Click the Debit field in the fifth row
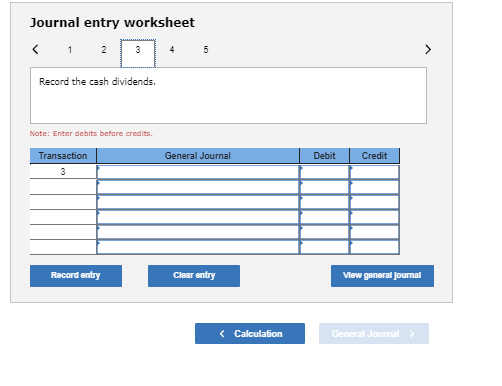502x386 pixels. coord(324,232)
